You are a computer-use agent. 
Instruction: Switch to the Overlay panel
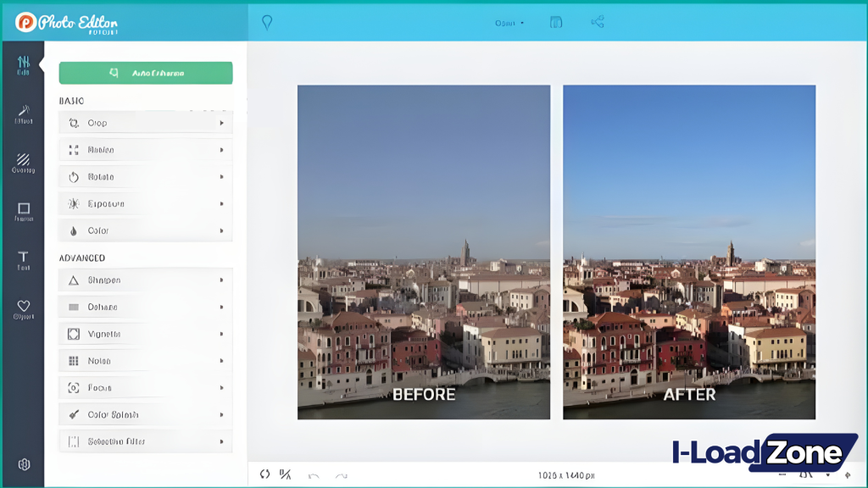24,164
